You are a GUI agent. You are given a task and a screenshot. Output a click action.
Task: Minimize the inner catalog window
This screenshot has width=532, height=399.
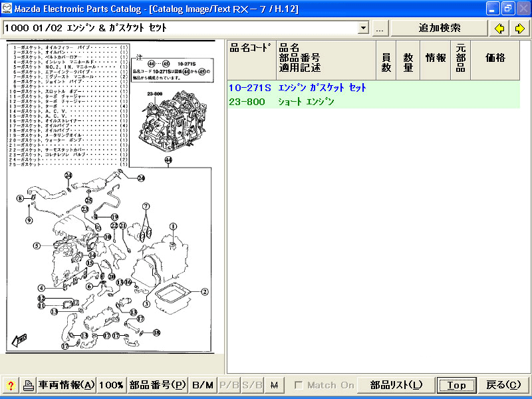click(x=493, y=9)
